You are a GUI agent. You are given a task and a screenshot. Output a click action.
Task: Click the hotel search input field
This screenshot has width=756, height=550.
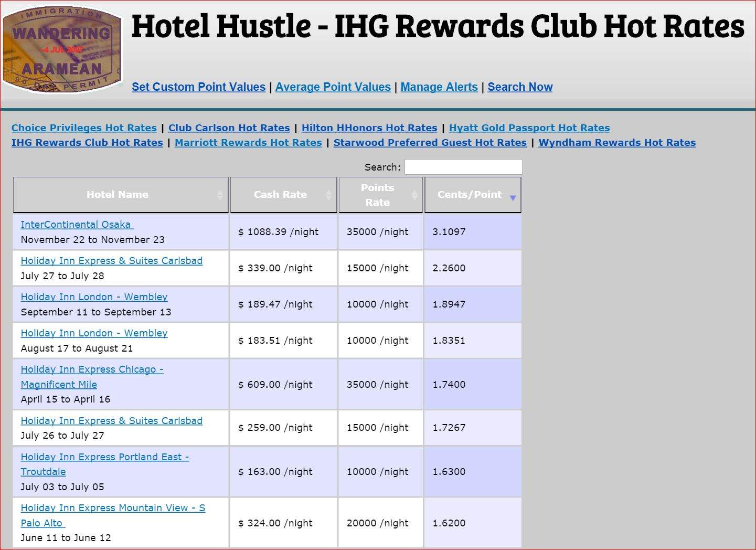click(463, 167)
